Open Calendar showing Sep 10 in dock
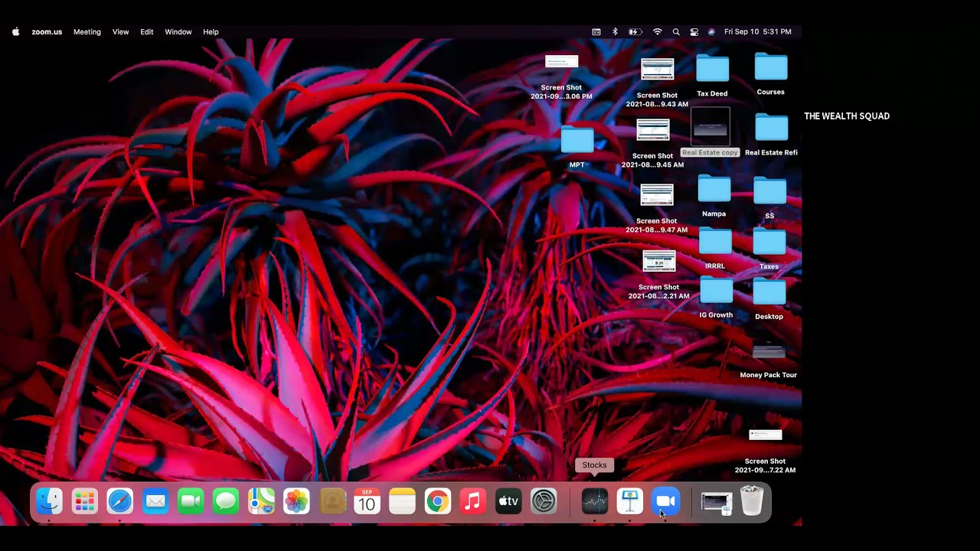 tap(367, 502)
